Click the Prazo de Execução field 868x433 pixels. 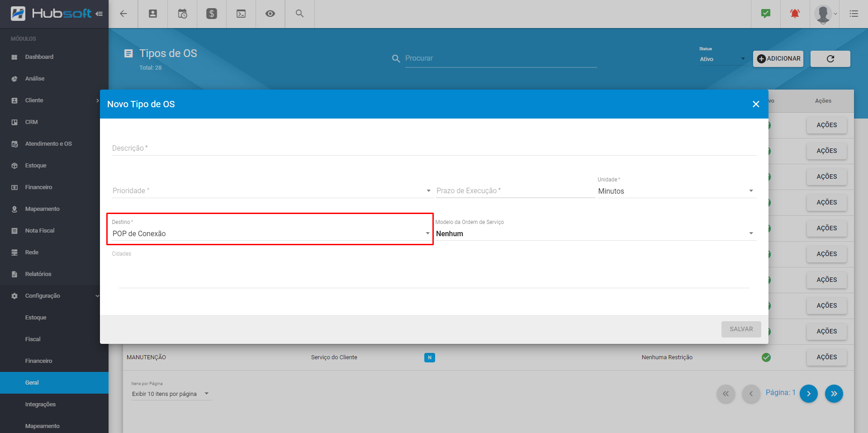515,191
